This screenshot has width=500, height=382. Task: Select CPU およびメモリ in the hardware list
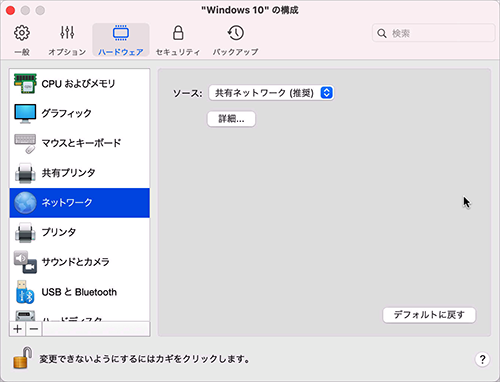tap(80, 83)
